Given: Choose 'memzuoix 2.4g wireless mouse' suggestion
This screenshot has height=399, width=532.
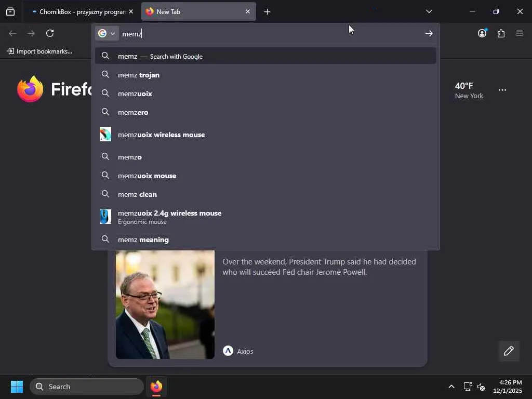Looking at the screenshot, I should click(265, 217).
